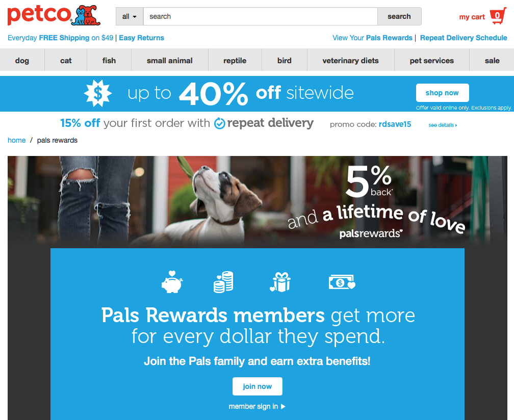Expand the 'all' search category dropdown
Screen dimensions: 514x420
coord(130,16)
